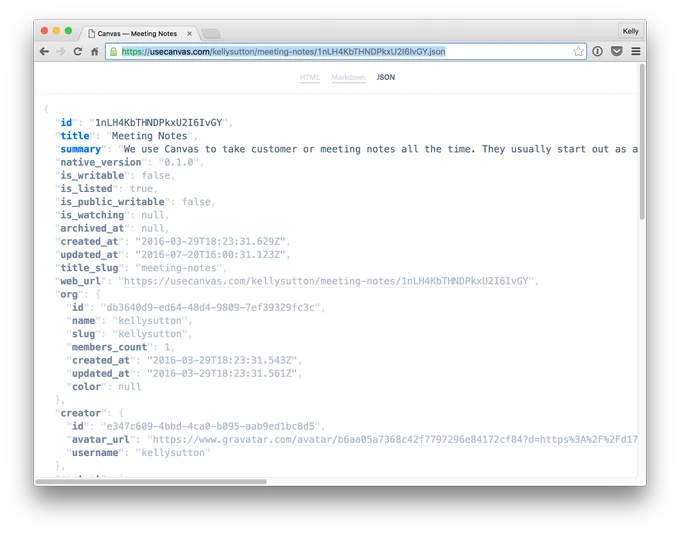Click the Pocket extension icon
This screenshot has height=534, width=680.
617,51
